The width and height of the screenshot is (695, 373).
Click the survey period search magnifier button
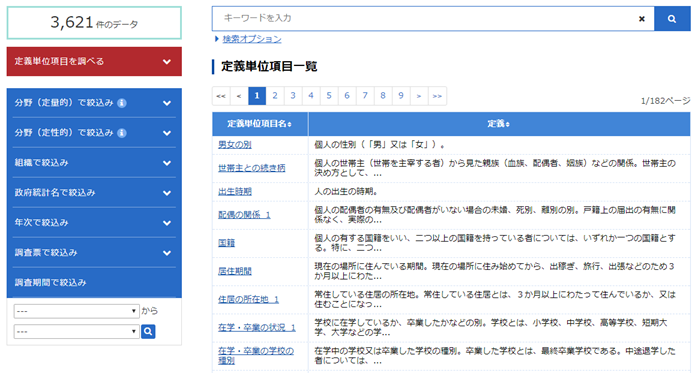pos(148,331)
